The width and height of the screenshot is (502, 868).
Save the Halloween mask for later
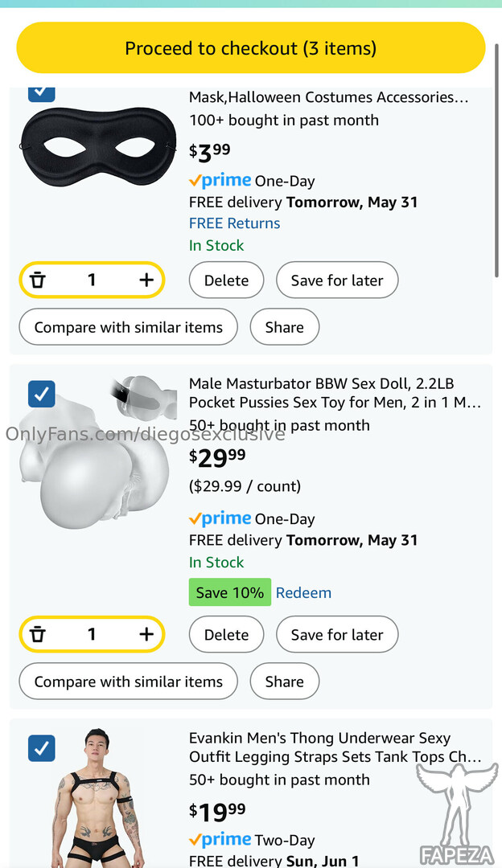[x=336, y=280]
